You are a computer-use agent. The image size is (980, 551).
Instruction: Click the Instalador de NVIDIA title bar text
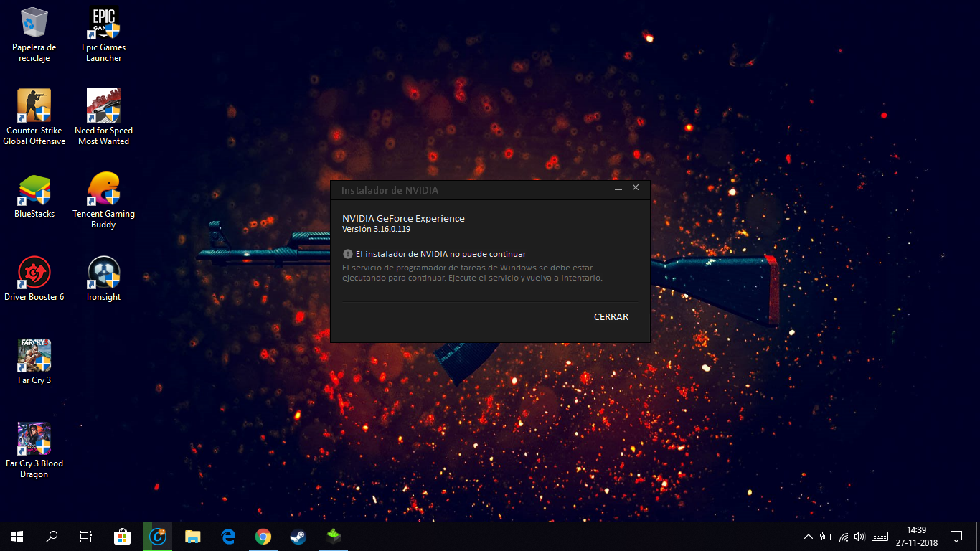click(390, 190)
